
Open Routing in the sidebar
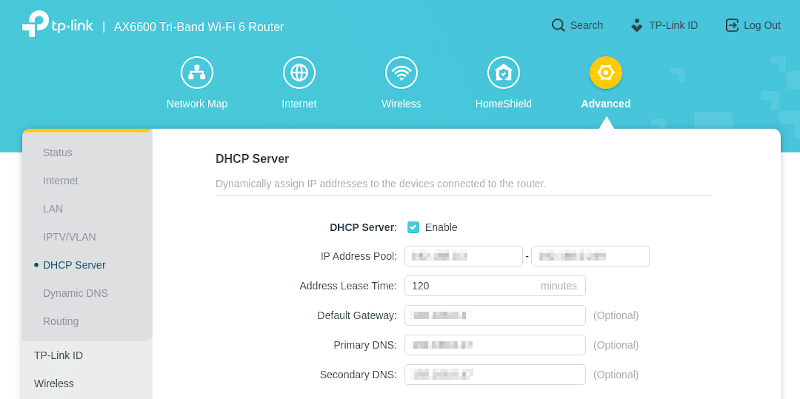(x=61, y=321)
